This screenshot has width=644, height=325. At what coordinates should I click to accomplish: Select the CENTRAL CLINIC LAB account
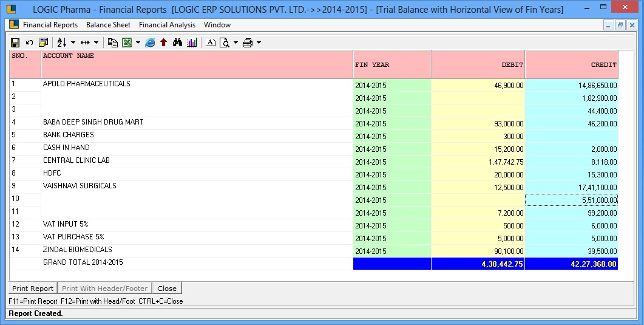76,160
